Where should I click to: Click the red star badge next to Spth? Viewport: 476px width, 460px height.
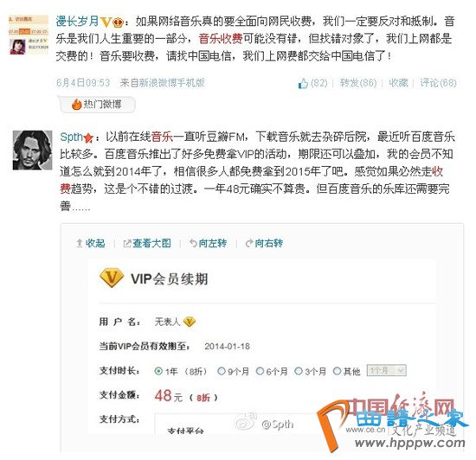point(88,138)
